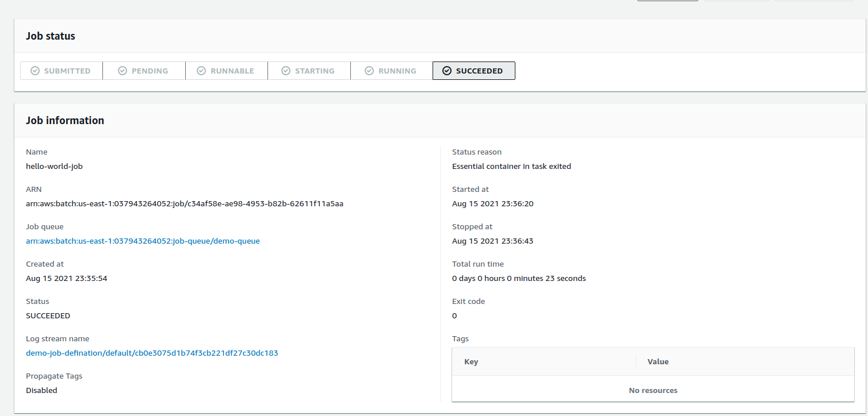Select the SUBMITTED step in Job status
The width and height of the screenshot is (868, 416).
(62, 71)
